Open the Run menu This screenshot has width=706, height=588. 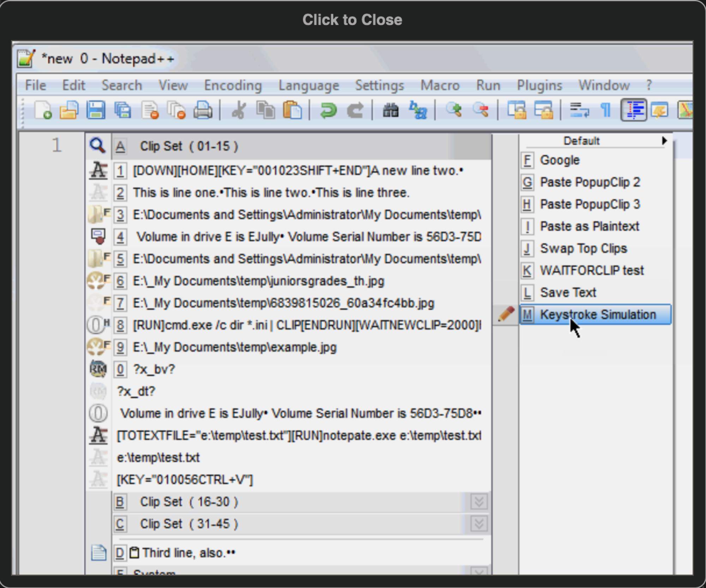click(x=488, y=85)
